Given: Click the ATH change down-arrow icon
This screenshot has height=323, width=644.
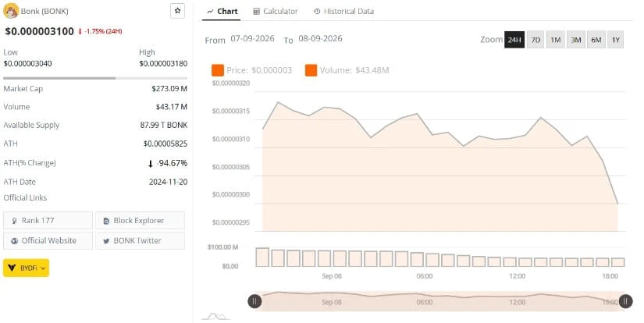Looking at the screenshot, I should [151, 164].
